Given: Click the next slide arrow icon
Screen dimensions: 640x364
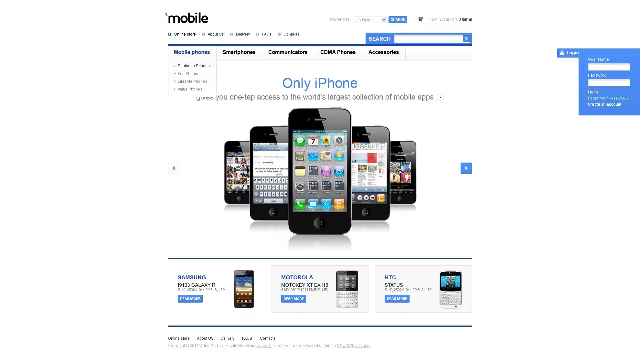Looking at the screenshot, I should (466, 168).
